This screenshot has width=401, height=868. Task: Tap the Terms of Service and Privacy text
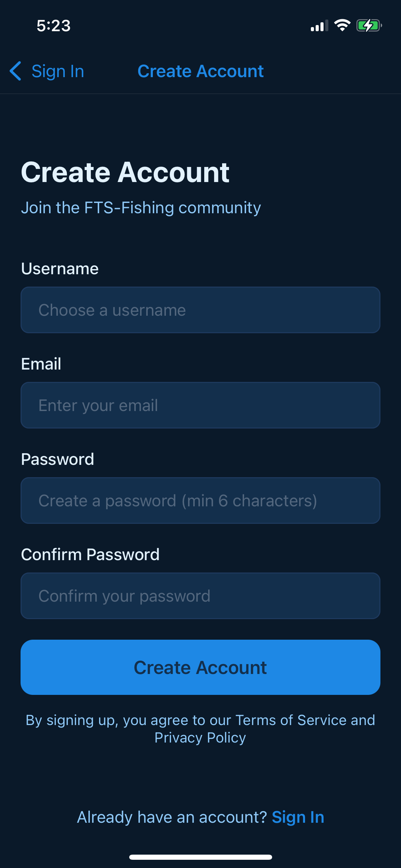pos(200,729)
